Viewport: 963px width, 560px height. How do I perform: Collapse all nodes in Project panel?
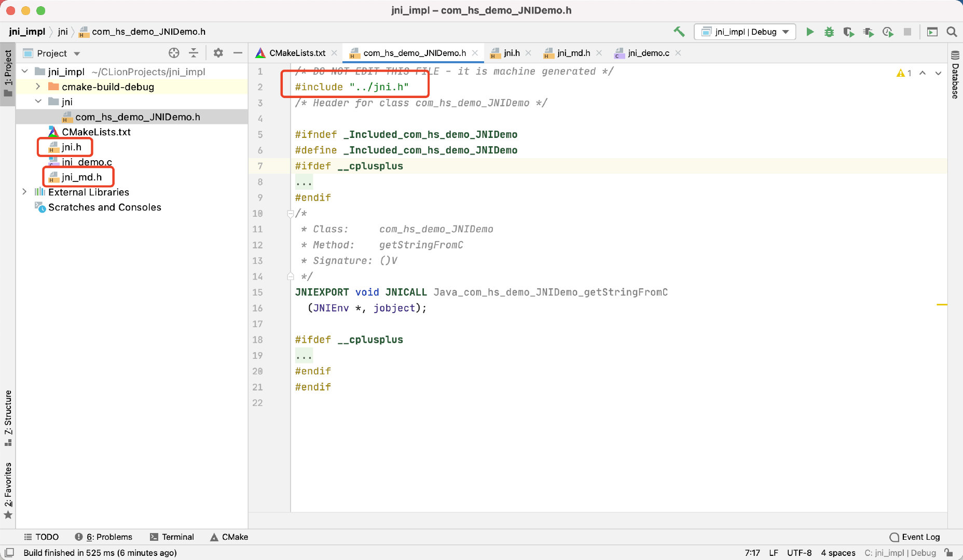[193, 53]
